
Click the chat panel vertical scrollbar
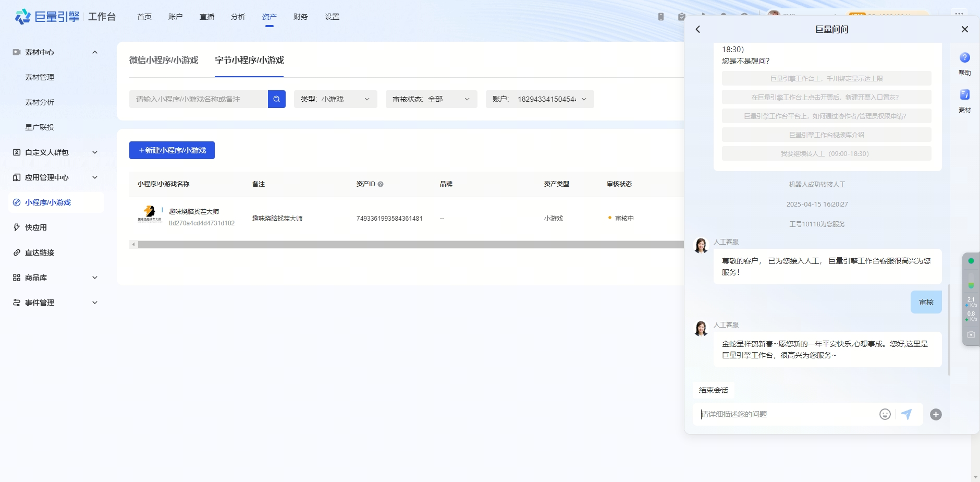point(949,330)
